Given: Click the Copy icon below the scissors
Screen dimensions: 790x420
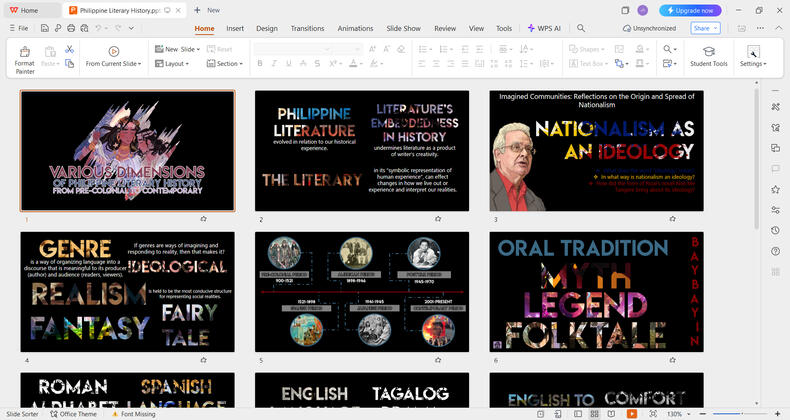Looking at the screenshot, I should [70, 63].
